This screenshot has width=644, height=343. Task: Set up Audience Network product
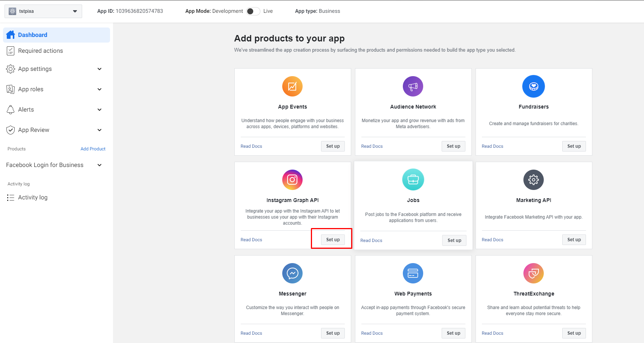453,146
